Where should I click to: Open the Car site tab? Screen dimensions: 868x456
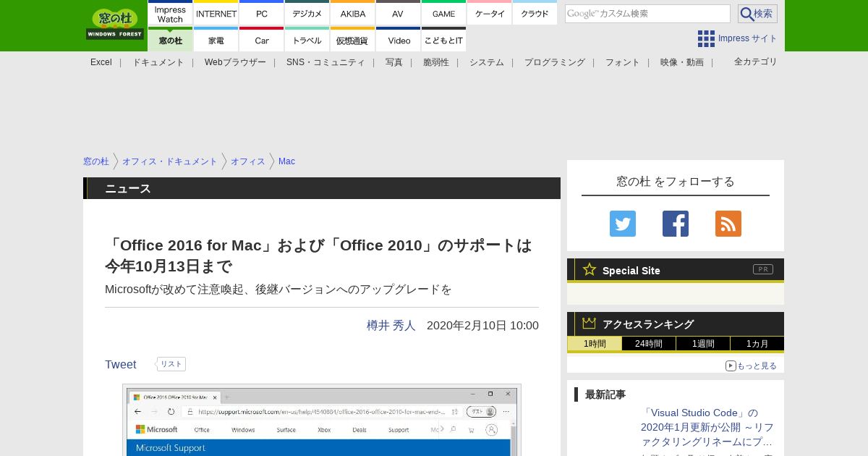click(262, 40)
